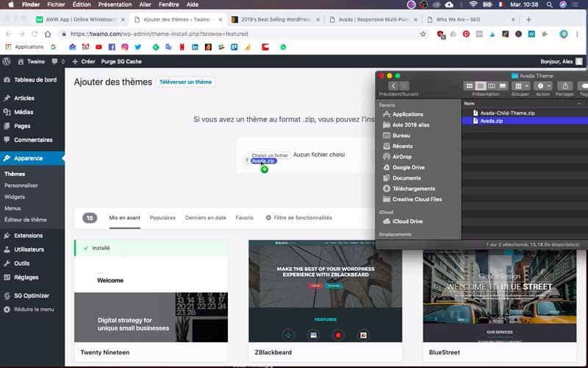Screen dimensions: 588x368
Task: Open SG Optimizer in sidebar
Action: 32,296
